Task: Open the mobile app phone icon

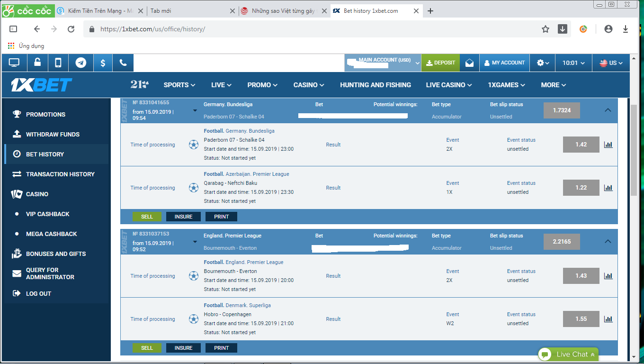Action: [58, 63]
